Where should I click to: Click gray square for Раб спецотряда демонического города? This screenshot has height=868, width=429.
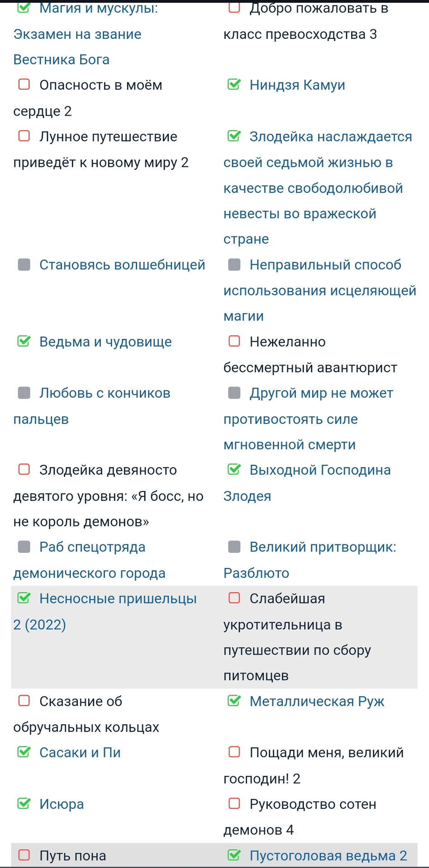24,547
